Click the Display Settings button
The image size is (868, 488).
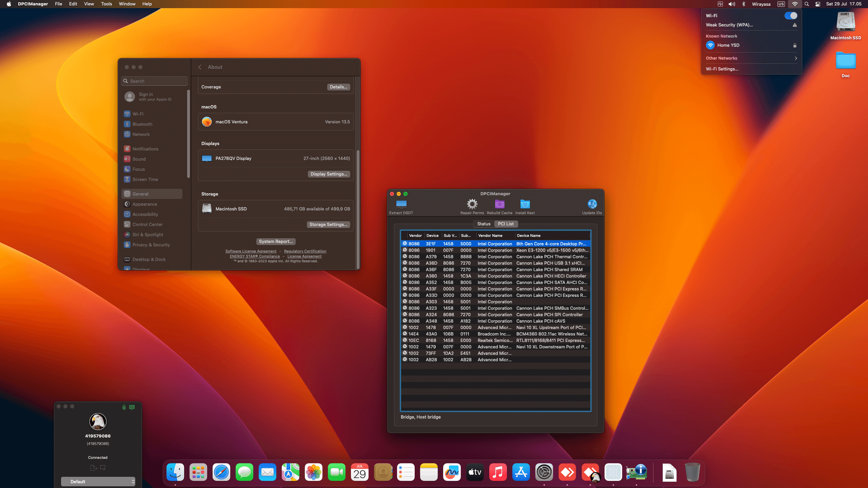(x=329, y=174)
